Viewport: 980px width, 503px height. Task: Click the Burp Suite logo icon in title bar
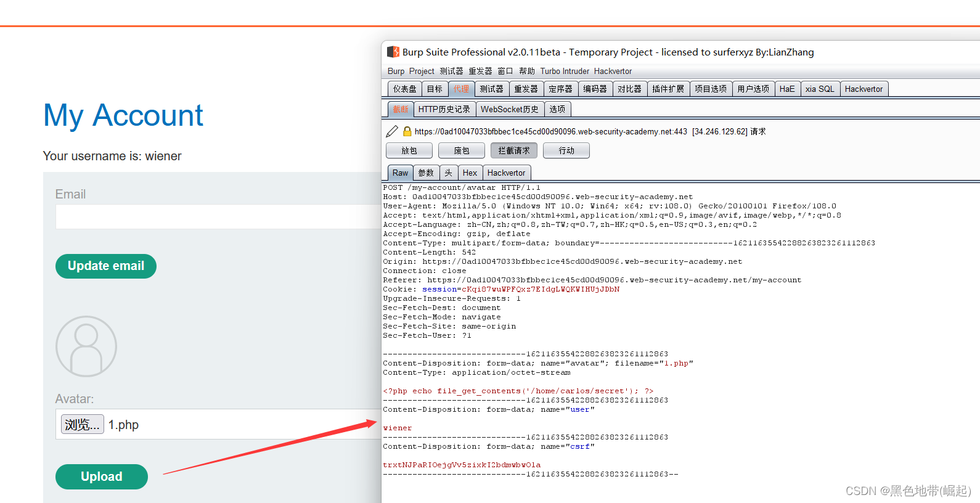[393, 52]
